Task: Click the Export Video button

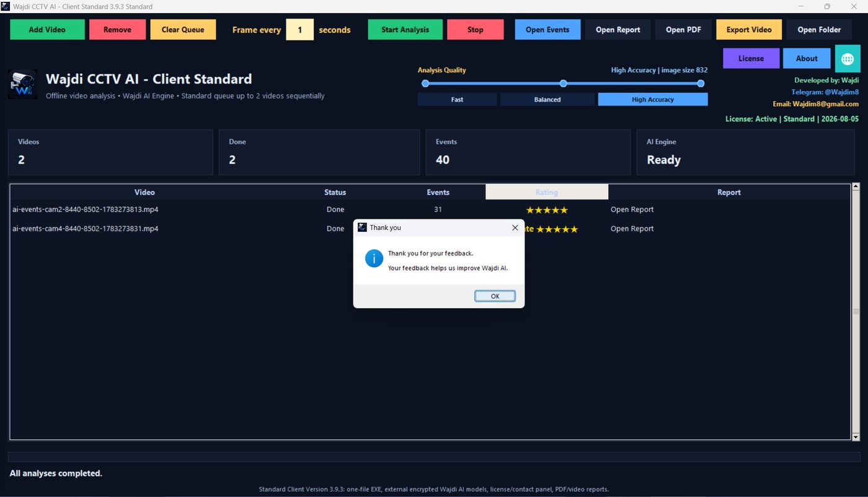Action: point(749,30)
